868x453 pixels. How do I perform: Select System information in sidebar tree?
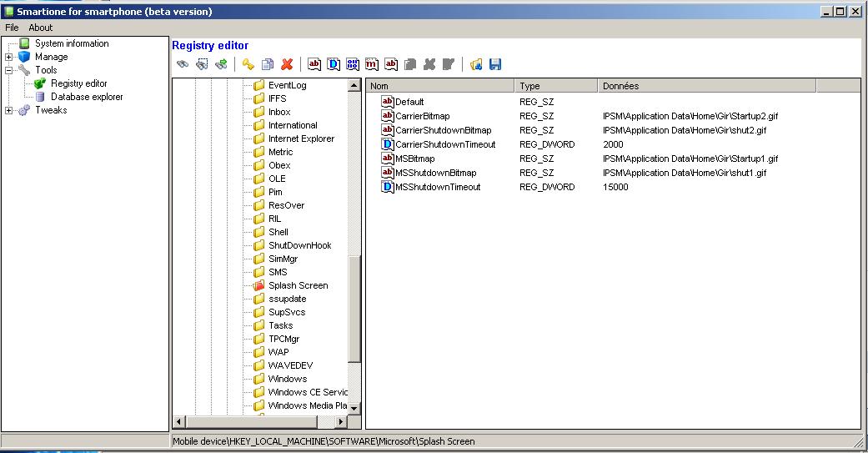(x=72, y=43)
